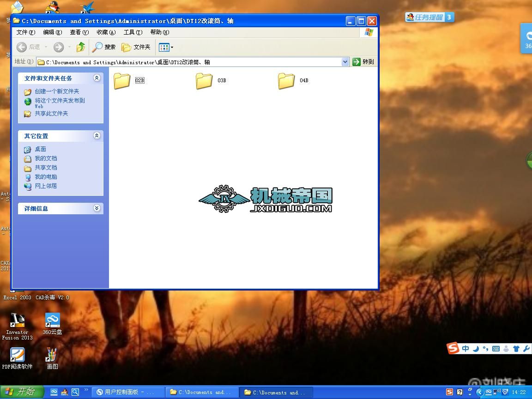532x399 pixels.
Task: Click the 任务提醒 notification widget
Action: (x=429, y=17)
